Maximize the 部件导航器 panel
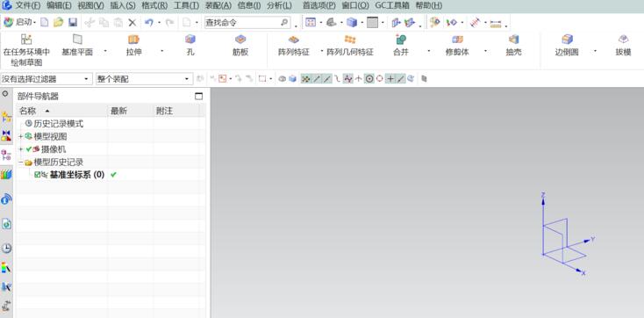 (x=199, y=97)
